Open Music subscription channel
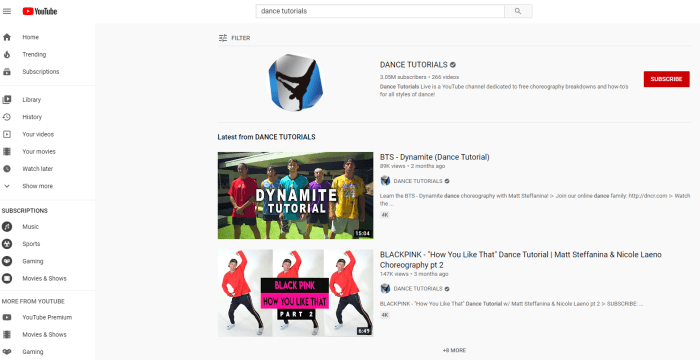Image resolution: width=700 pixels, height=360 pixels. (x=30, y=227)
